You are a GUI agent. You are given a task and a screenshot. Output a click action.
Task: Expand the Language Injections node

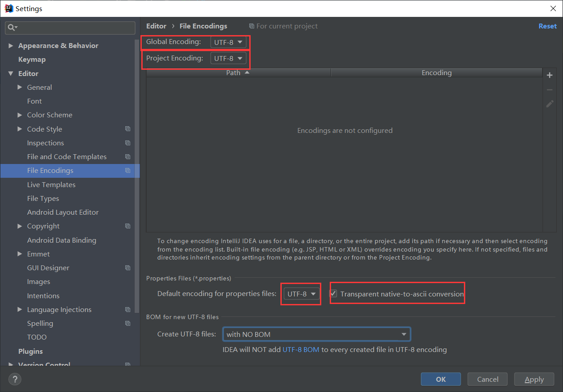tap(20, 309)
